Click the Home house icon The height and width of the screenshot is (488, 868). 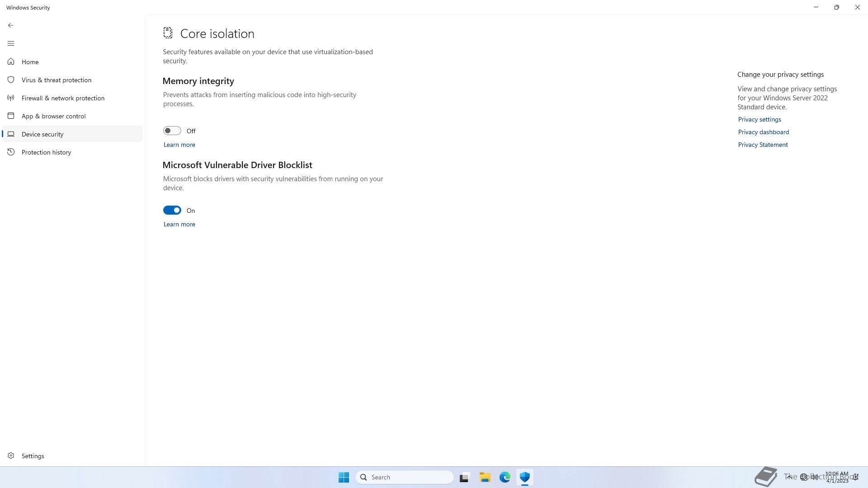[11, 61]
